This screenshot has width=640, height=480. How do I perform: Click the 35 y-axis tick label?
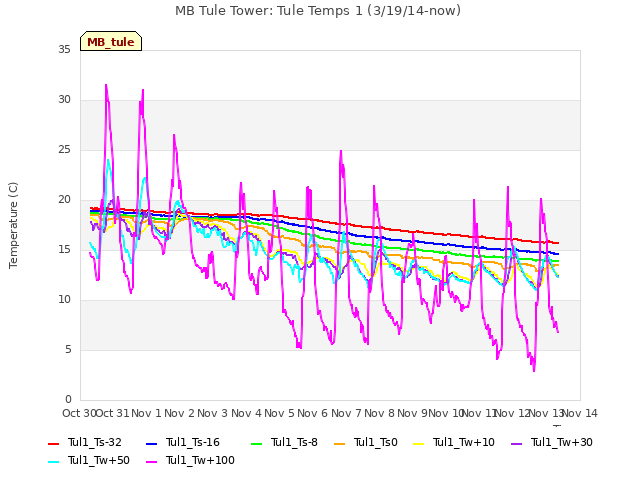[64, 49]
